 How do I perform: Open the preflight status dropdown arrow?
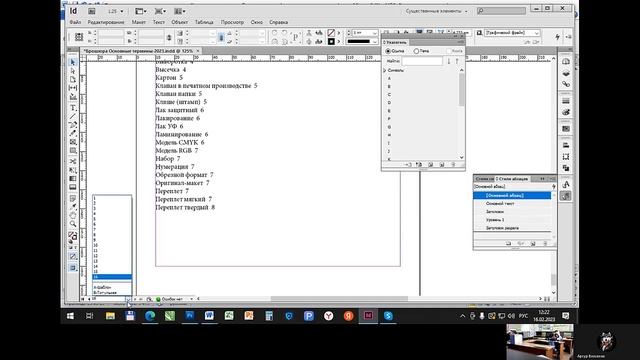[191, 299]
